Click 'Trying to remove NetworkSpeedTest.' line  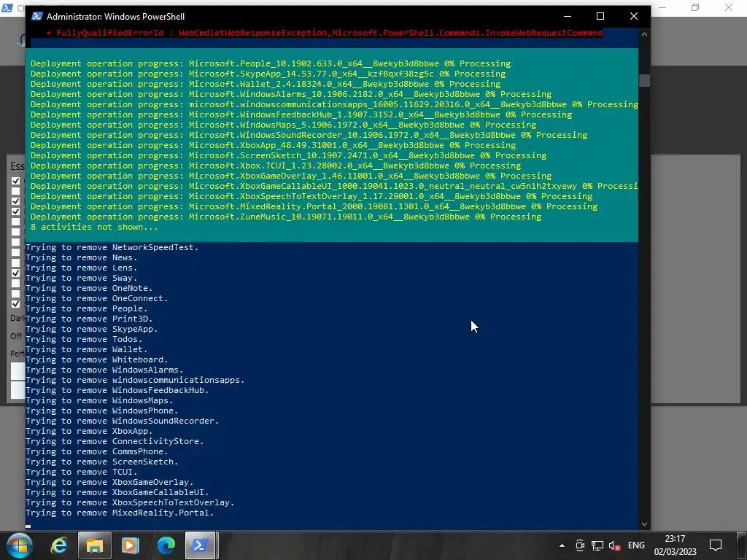click(x=112, y=248)
